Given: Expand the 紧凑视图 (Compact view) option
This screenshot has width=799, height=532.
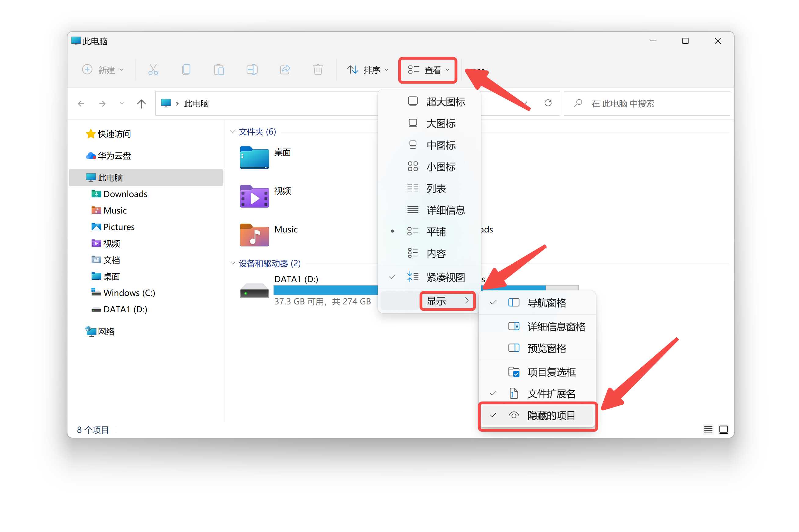Looking at the screenshot, I should (445, 275).
